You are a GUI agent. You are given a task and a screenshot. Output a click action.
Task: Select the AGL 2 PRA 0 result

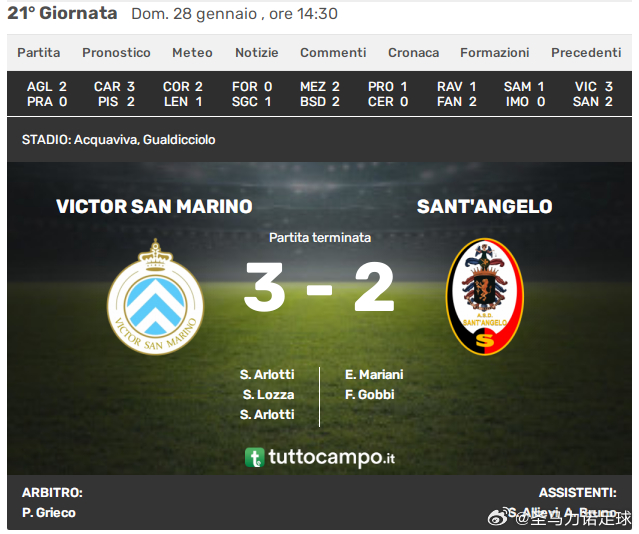point(47,94)
